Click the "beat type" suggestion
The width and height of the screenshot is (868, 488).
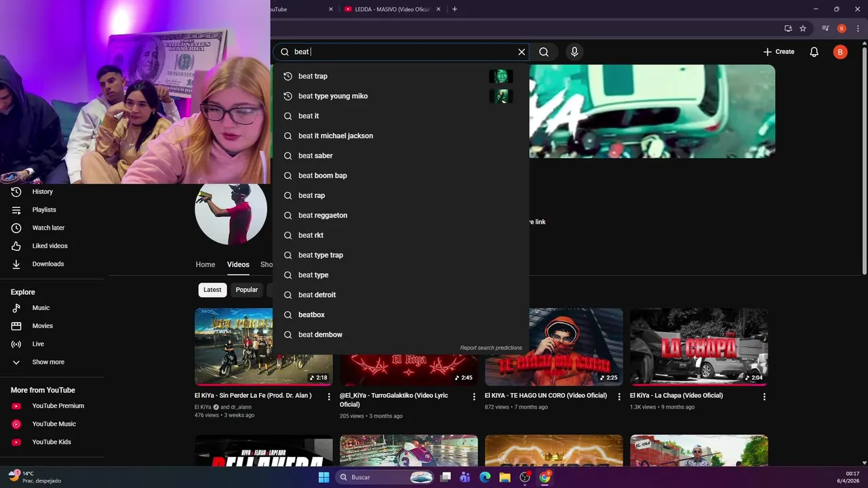click(x=400, y=275)
